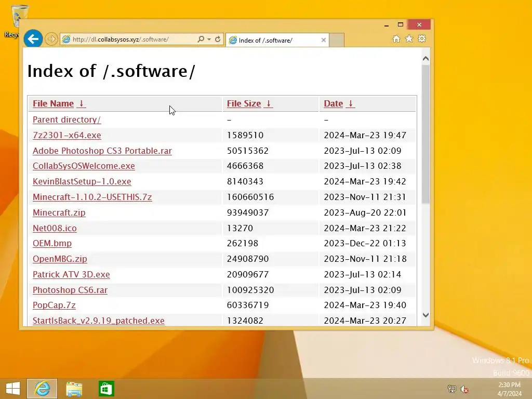This screenshot has height=399, width=532.
Task: Open a new blank tab
Action: coord(337,40)
